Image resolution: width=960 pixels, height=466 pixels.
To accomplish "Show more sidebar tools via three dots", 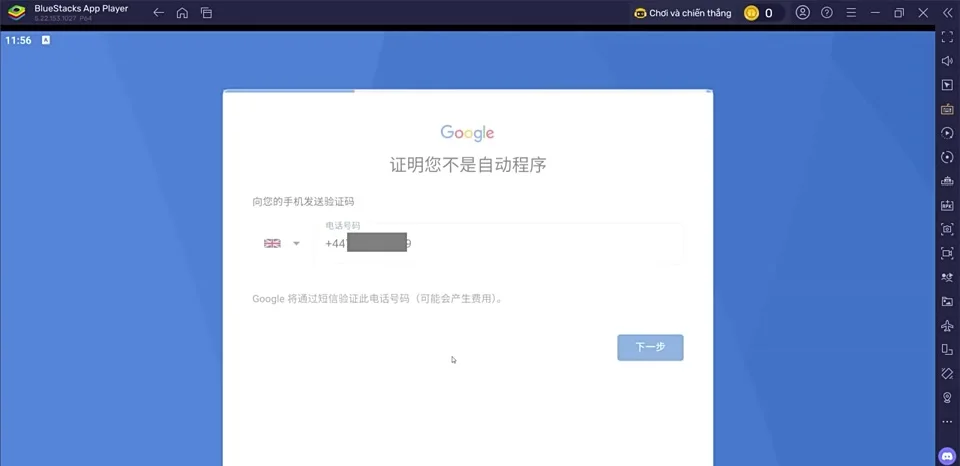I will (x=947, y=421).
